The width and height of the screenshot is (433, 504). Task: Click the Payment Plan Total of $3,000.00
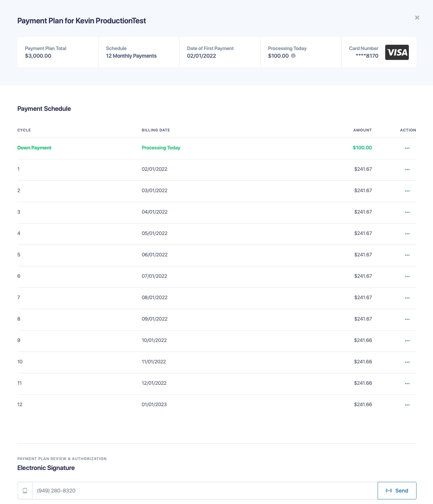tap(39, 56)
